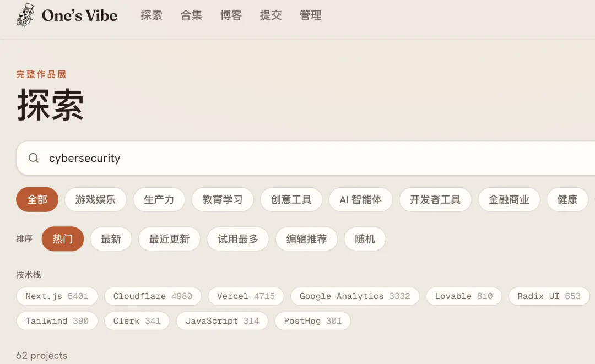This screenshot has width=595, height=364.
Task: Open the 博客 nav item
Action: point(231,15)
